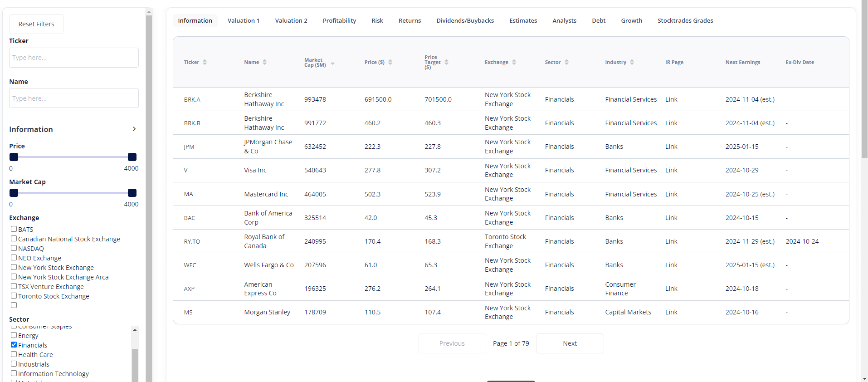This screenshot has width=868, height=382.
Task: Focus the Ticker text input field
Action: (74, 58)
